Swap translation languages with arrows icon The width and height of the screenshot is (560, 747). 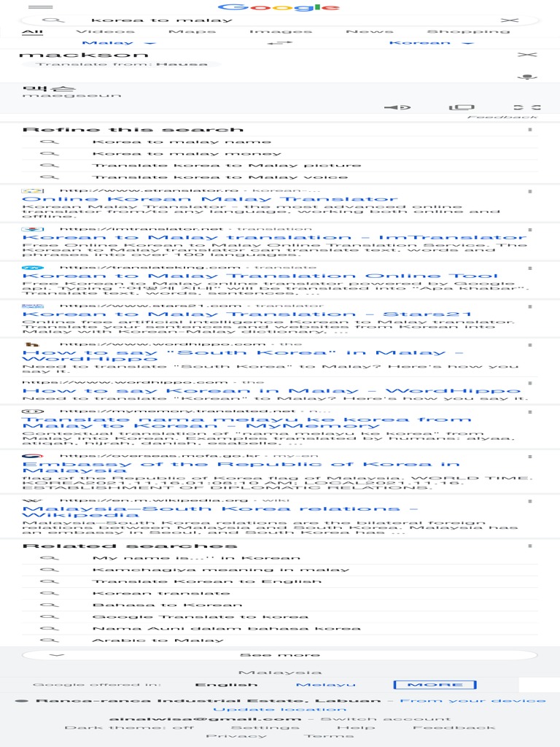[279, 43]
